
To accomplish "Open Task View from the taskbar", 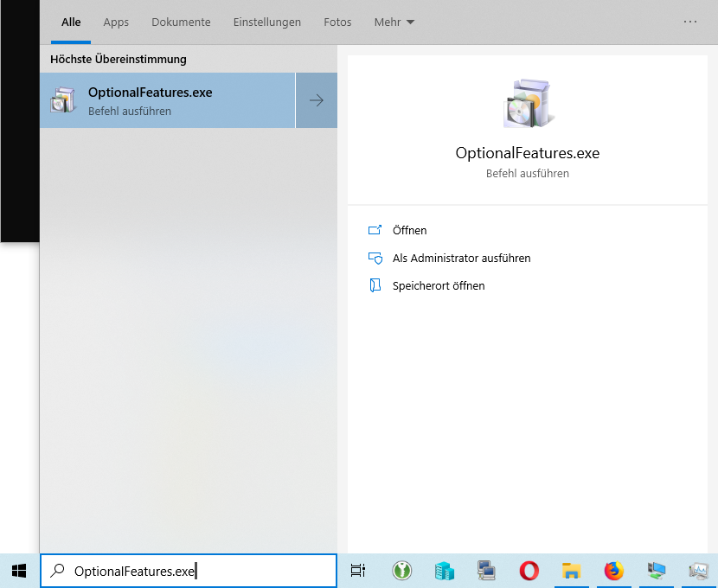I will tap(358, 571).
